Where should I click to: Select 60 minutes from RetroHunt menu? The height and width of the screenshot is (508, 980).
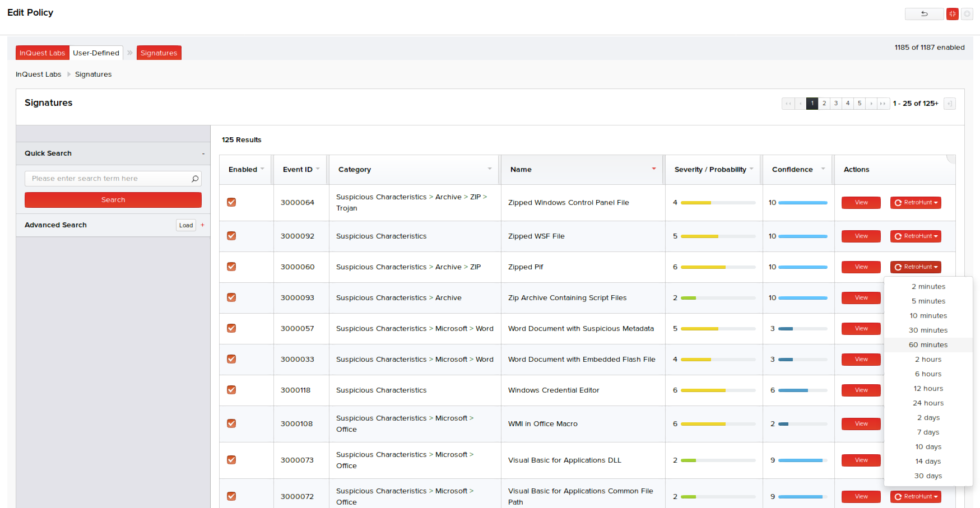point(928,345)
